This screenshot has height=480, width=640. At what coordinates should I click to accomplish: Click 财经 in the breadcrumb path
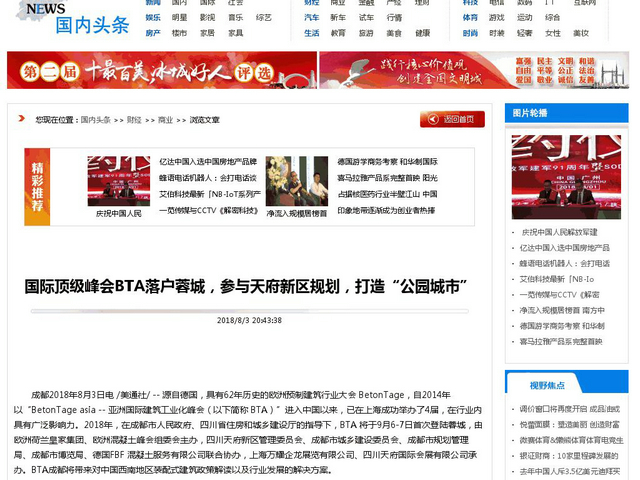(x=134, y=120)
